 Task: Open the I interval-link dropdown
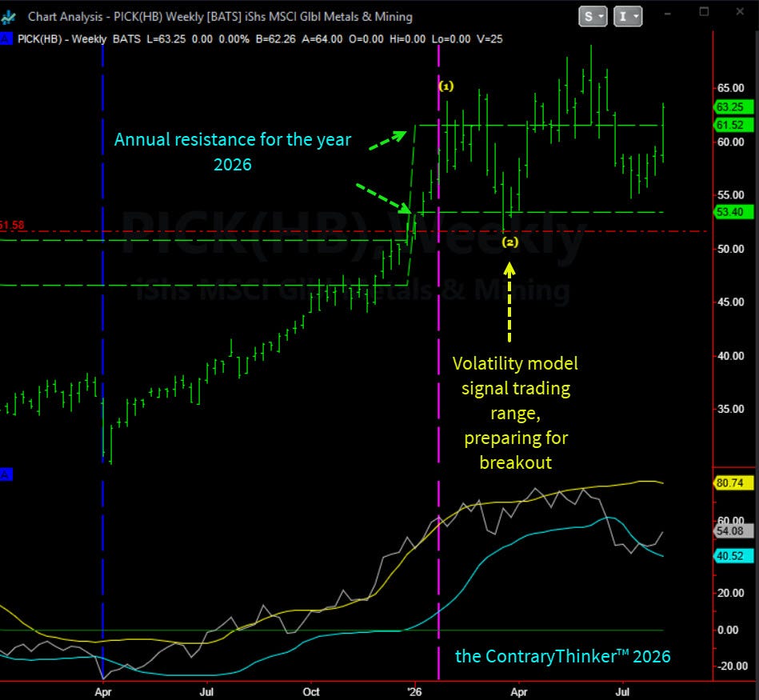tap(628, 17)
